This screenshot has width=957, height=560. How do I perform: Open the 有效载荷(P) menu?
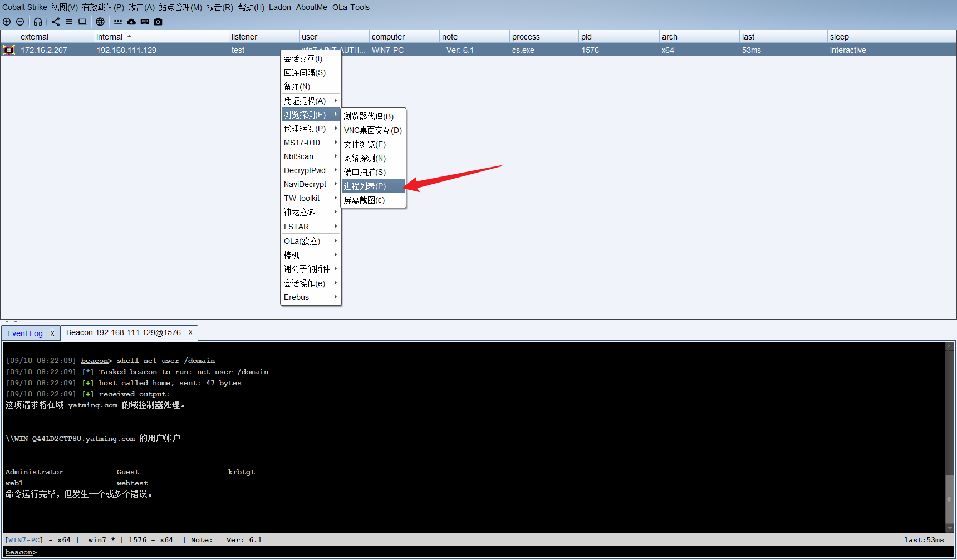click(103, 7)
